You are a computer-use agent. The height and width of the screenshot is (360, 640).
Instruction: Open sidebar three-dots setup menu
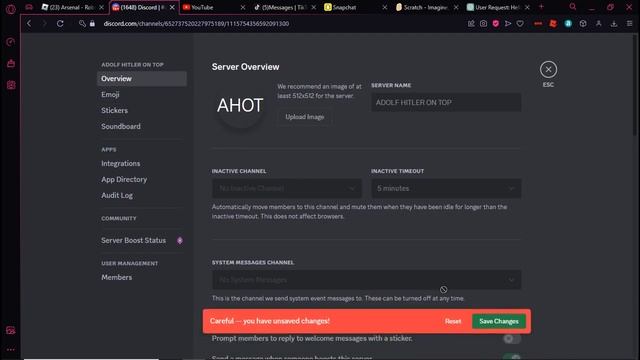point(11,350)
